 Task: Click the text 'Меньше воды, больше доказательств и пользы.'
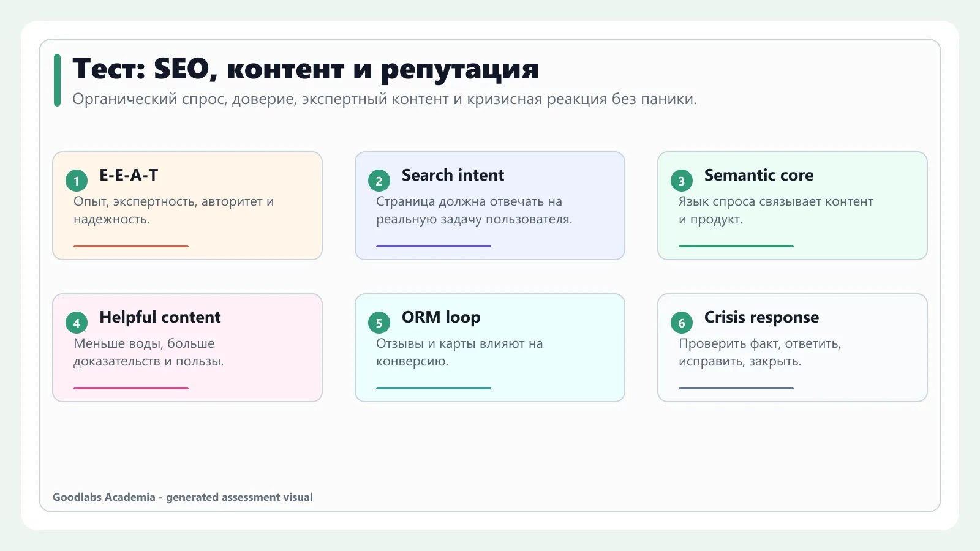pyautogui.click(x=149, y=352)
